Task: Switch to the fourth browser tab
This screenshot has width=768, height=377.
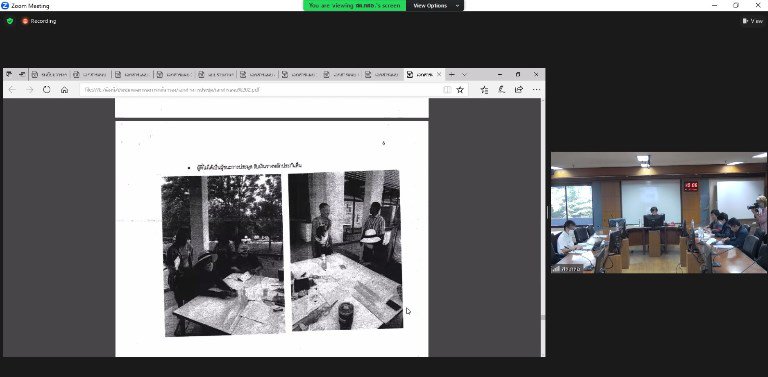Action: coord(175,74)
